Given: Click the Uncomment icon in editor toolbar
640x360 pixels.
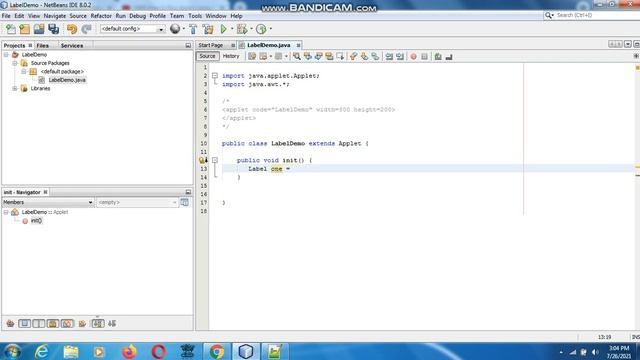Looking at the screenshot, I should [449, 57].
